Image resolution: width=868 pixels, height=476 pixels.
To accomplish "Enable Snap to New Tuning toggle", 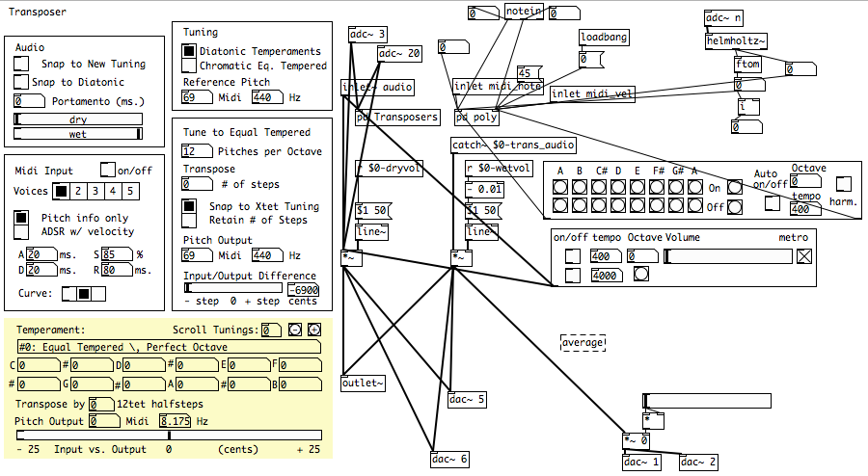I will click(x=21, y=64).
